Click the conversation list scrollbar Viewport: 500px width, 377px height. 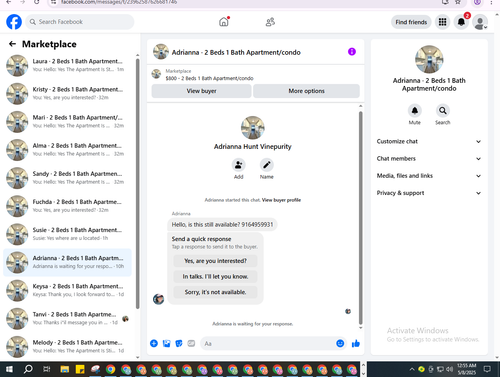click(x=138, y=184)
